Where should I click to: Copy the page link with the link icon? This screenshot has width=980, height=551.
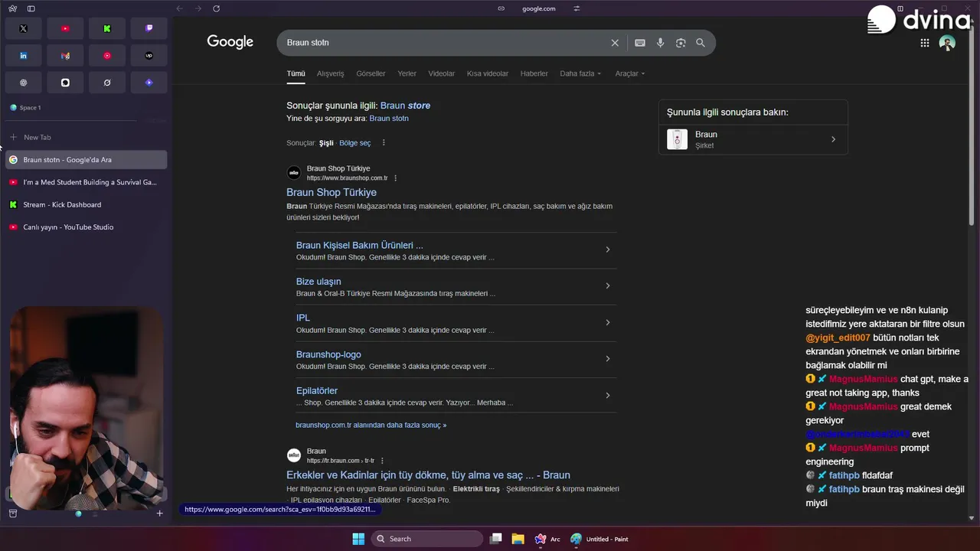click(x=501, y=8)
